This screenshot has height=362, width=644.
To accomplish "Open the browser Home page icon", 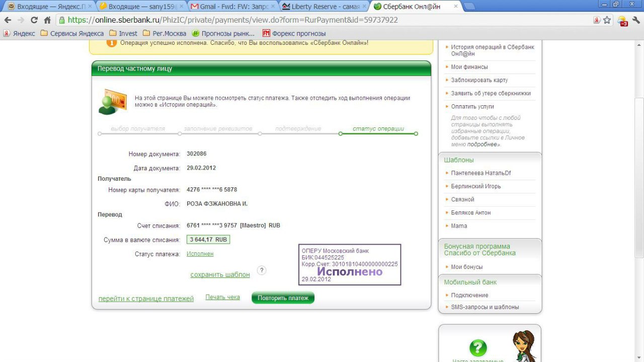I will 47,20.
